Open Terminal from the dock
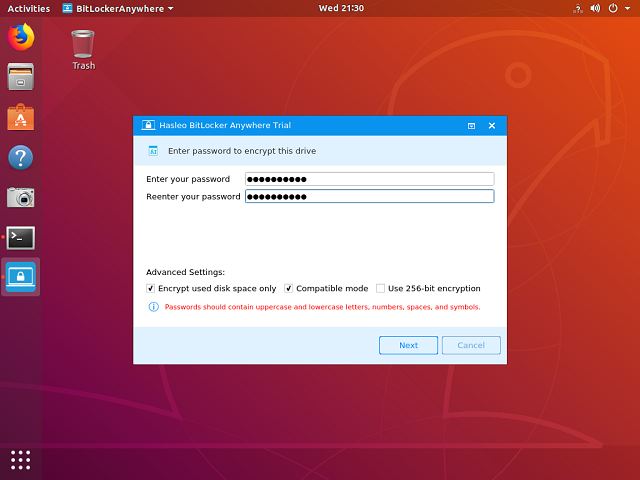 click(21, 238)
